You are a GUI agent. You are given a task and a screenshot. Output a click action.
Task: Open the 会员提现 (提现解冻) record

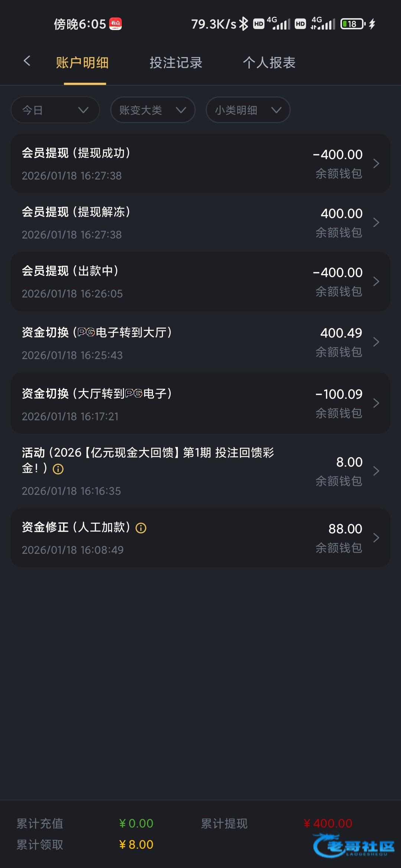[x=200, y=223]
